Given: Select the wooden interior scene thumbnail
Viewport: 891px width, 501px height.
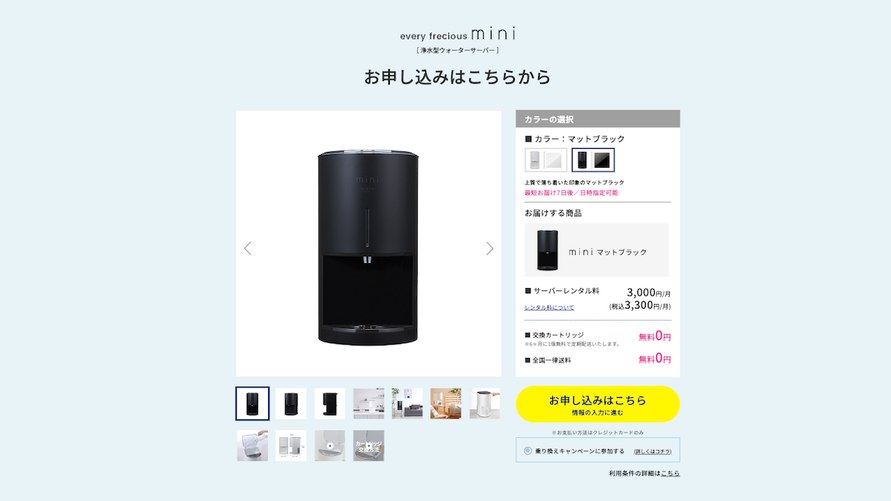Looking at the screenshot, I should 446,403.
